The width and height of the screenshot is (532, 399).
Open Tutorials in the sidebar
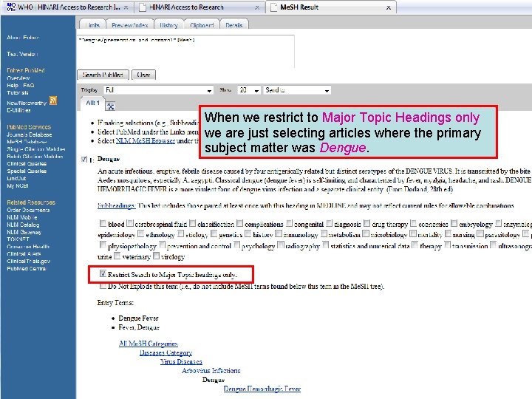click(18, 92)
